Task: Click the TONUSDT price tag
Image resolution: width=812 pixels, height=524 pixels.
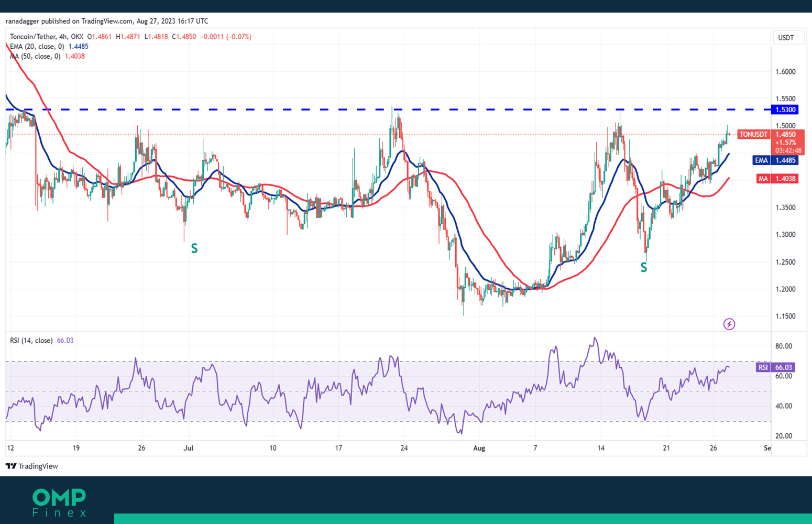Action: pos(753,135)
